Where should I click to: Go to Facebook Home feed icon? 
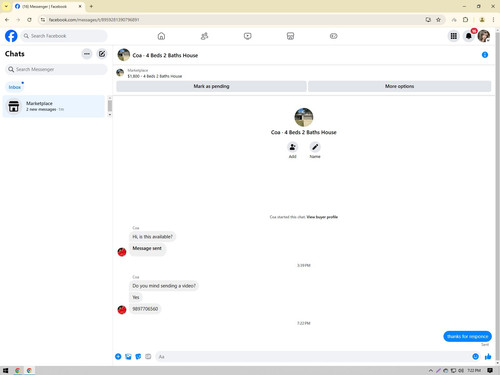pos(161,36)
